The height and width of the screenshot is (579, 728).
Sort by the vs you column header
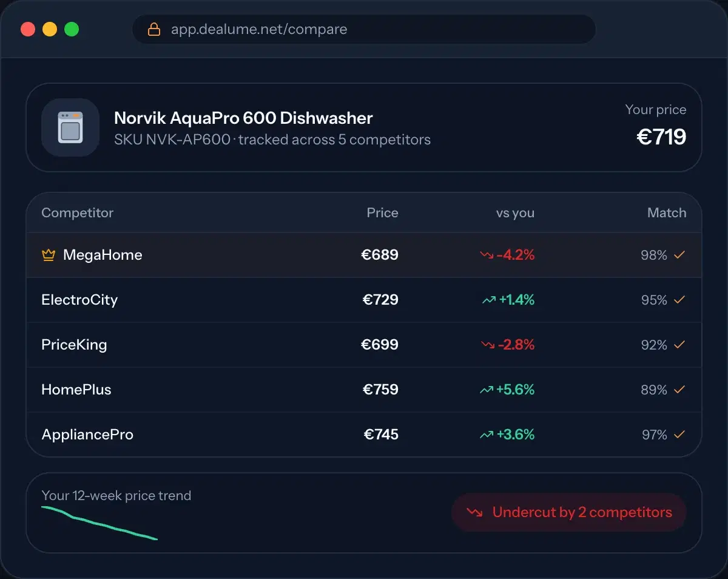click(x=515, y=213)
